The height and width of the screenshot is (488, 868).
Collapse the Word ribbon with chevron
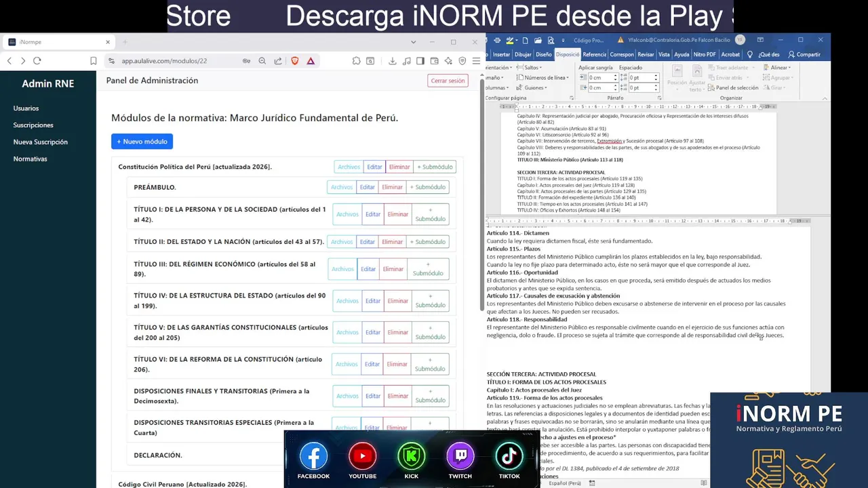[825, 98]
